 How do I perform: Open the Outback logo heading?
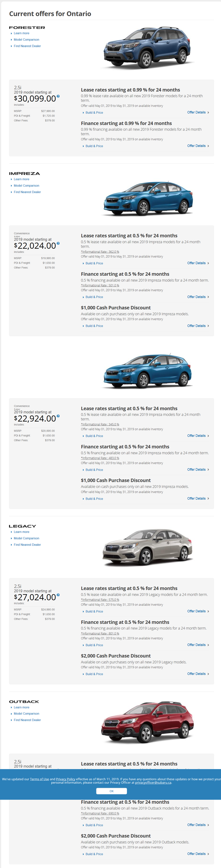[24, 702]
